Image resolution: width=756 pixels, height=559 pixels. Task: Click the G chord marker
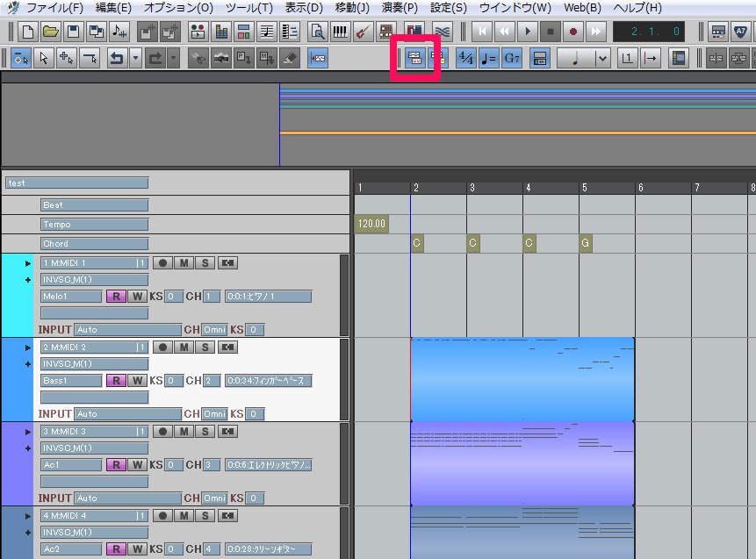(x=586, y=243)
